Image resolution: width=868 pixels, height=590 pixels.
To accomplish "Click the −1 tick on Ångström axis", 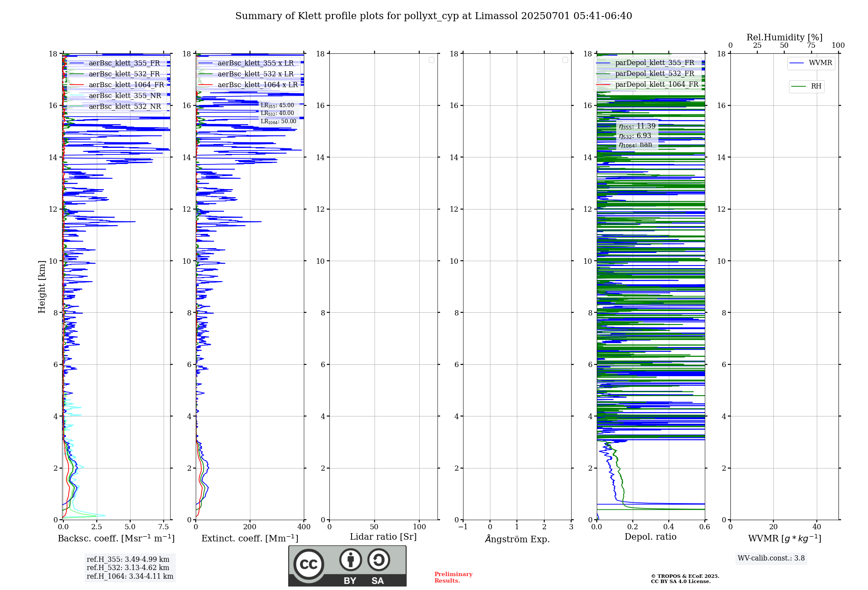I will [x=463, y=527].
